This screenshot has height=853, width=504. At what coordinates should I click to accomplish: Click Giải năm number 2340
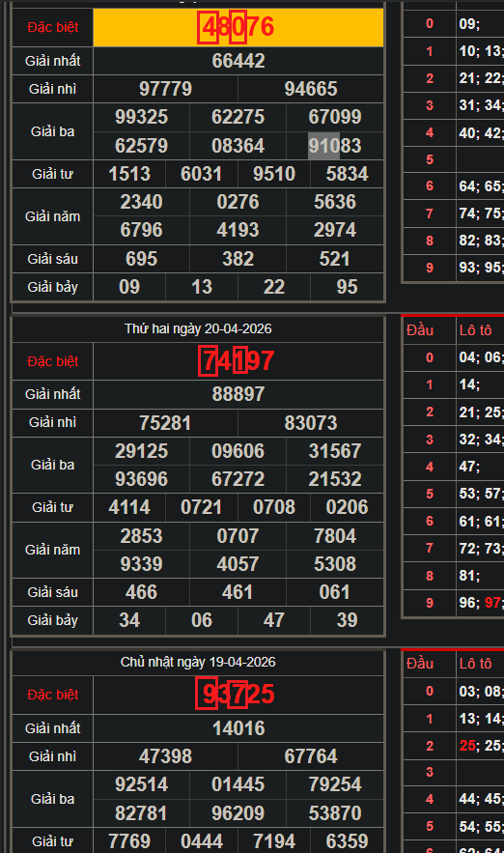(x=141, y=202)
